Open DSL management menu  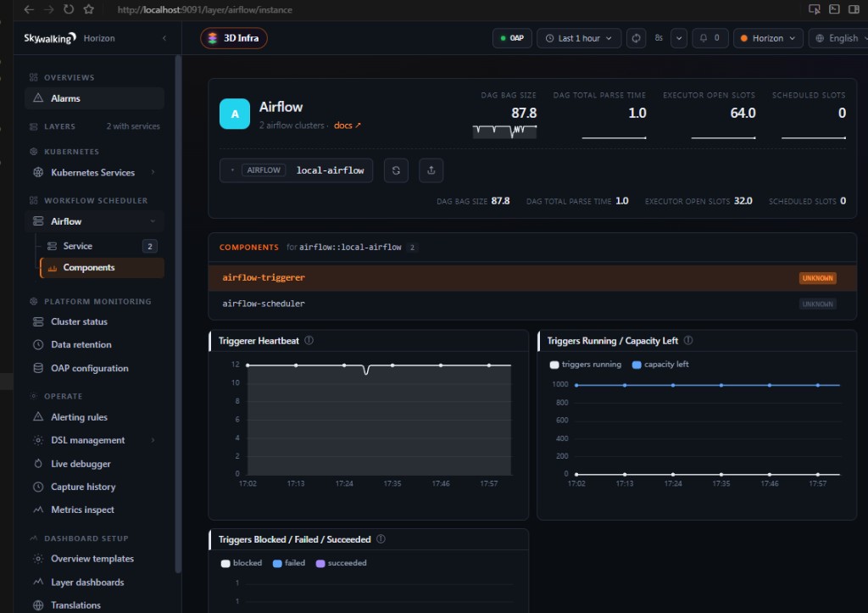tap(94, 440)
